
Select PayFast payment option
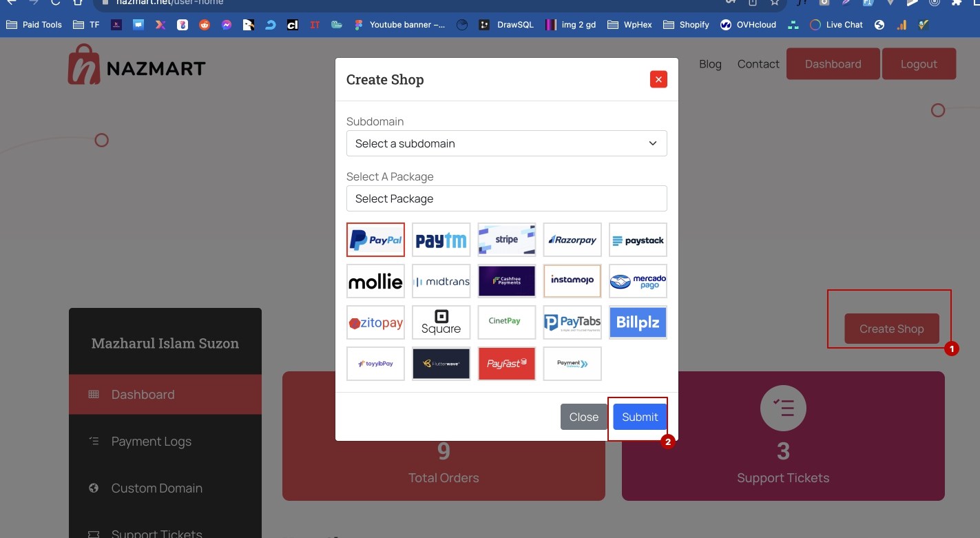[506, 364]
